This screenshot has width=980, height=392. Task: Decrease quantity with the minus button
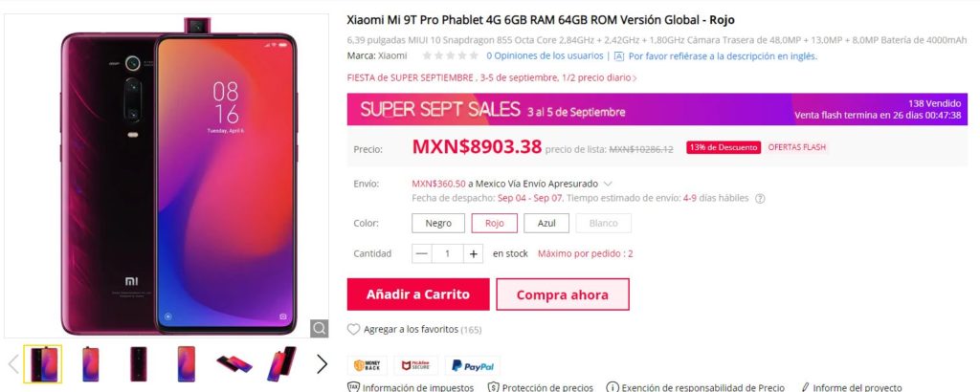pyautogui.click(x=422, y=253)
